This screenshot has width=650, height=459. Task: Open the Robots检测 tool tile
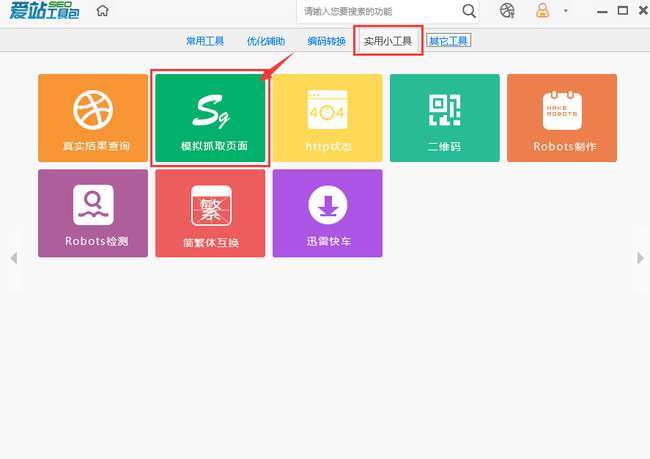pos(93,213)
